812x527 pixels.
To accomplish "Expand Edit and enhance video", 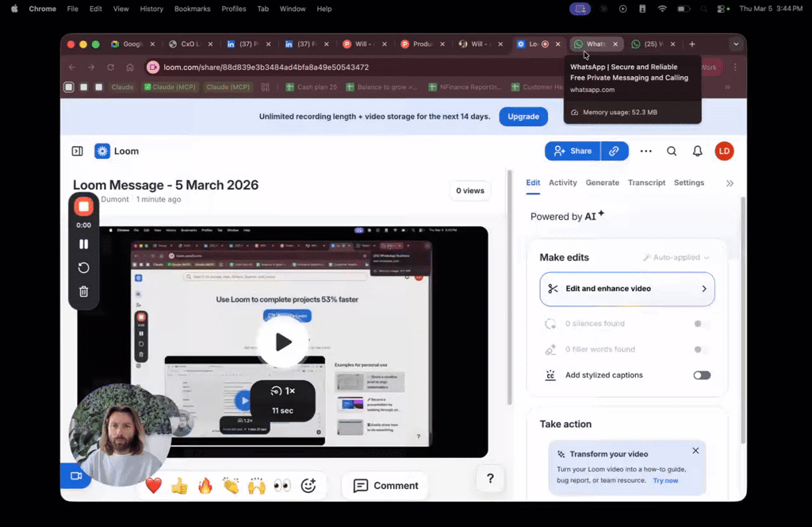I will coord(627,289).
